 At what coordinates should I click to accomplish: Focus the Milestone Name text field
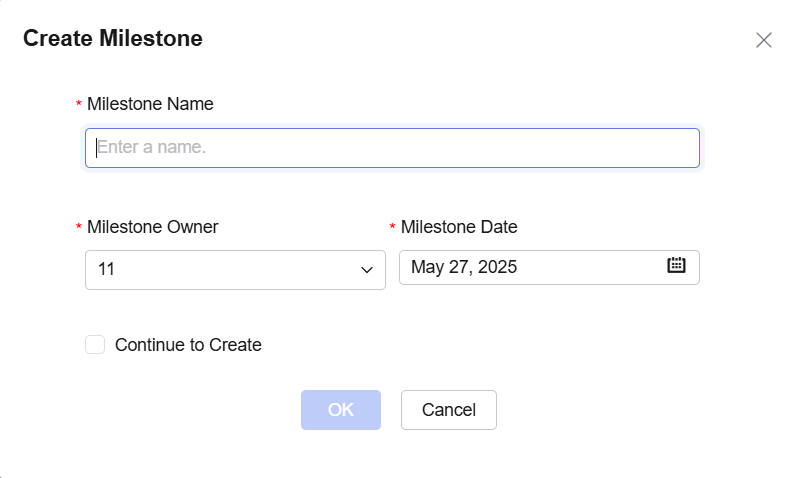point(392,148)
